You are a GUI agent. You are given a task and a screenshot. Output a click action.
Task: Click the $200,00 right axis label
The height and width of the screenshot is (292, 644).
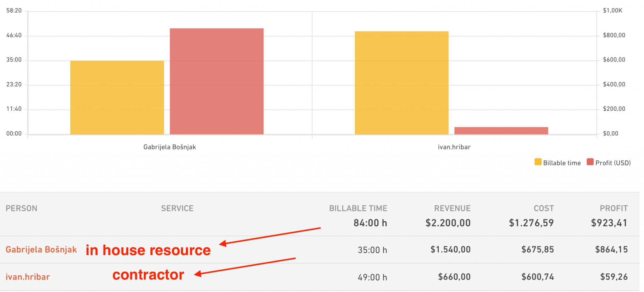[x=614, y=109]
